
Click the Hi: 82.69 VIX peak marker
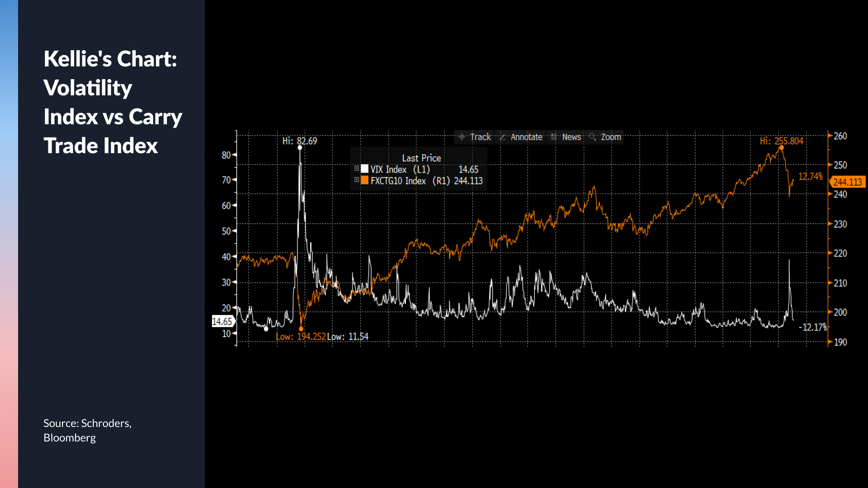(300, 148)
